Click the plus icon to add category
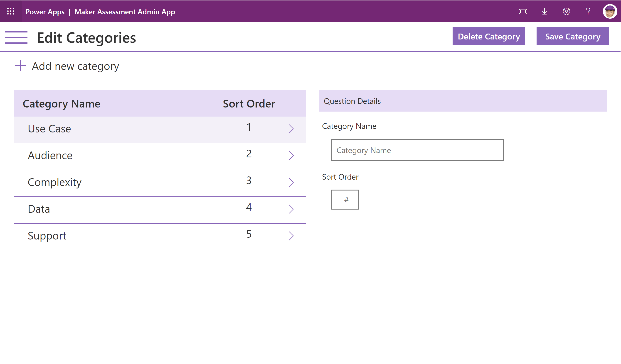 [x=20, y=66]
